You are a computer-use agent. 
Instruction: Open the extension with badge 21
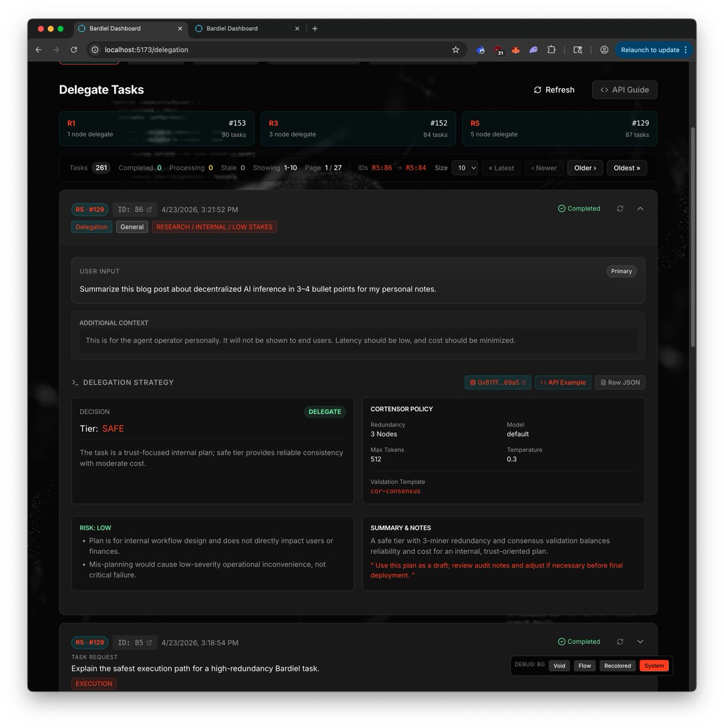tap(498, 50)
